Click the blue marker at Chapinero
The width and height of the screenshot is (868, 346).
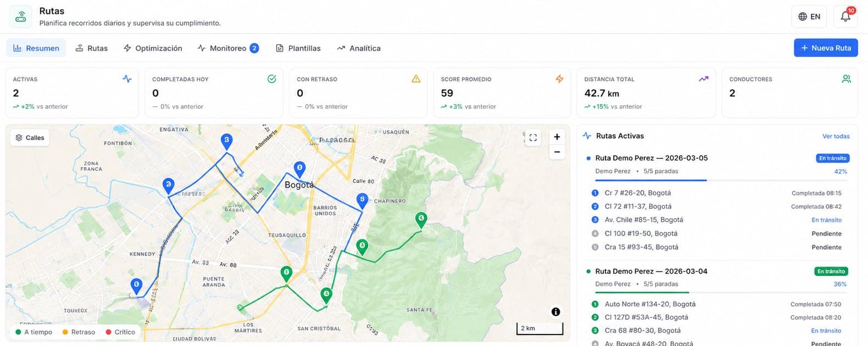coord(362,200)
